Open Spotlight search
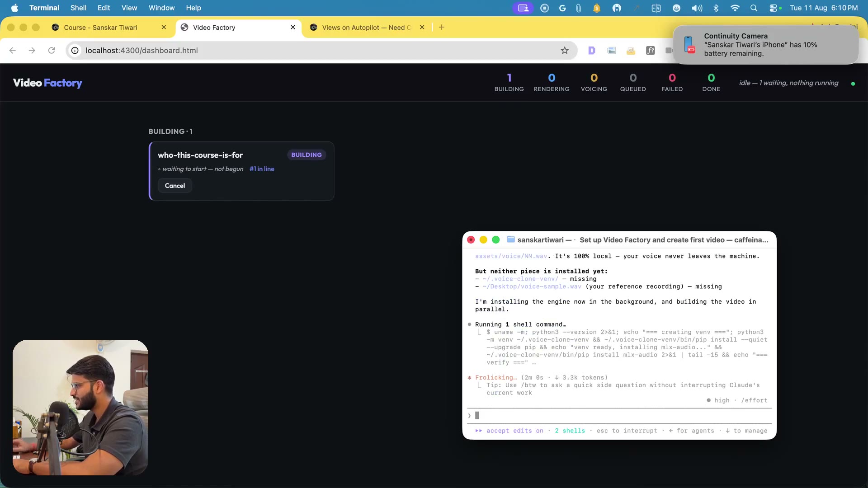The height and width of the screenshot is (488, 868). [x=754, y=8]
